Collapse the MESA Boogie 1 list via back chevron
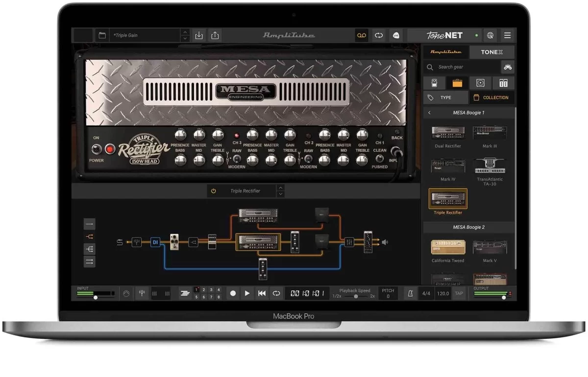Image resolution: width=588 pixels, height=377 pixels. click(x=429, y=112)
